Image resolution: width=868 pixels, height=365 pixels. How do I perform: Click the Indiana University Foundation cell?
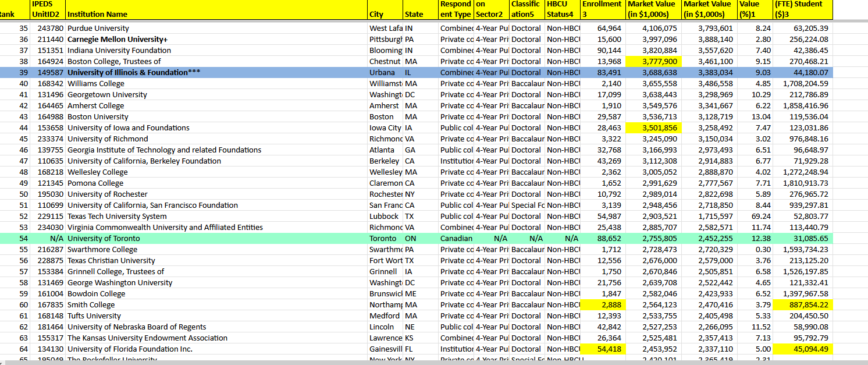(216, 50)
